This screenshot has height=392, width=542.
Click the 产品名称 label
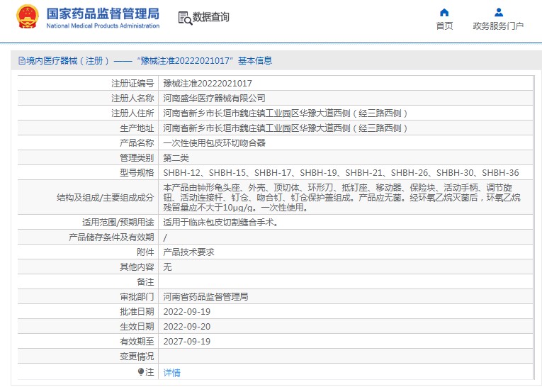point(137,143)
